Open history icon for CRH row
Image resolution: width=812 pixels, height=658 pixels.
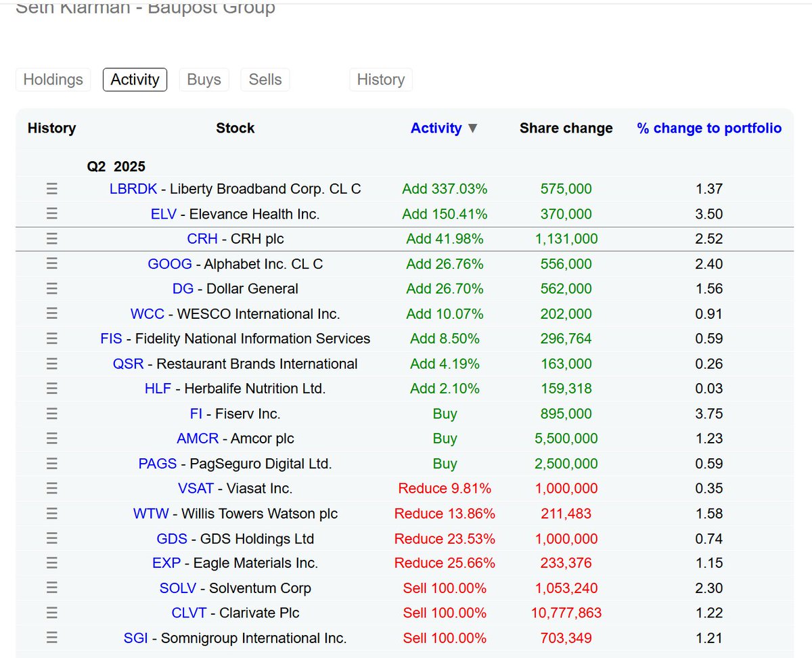(52, 239)
